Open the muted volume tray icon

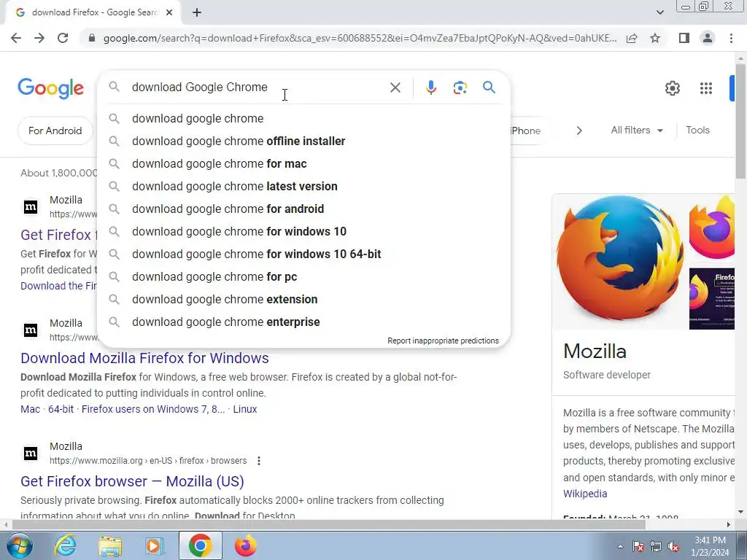coord(673,547)
